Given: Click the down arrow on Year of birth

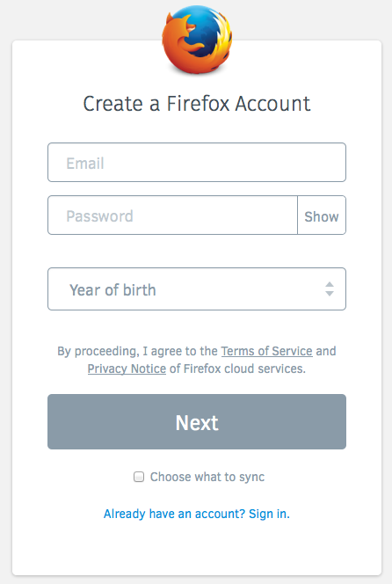Looking at the screenshot, I should (x=329, y=294).
